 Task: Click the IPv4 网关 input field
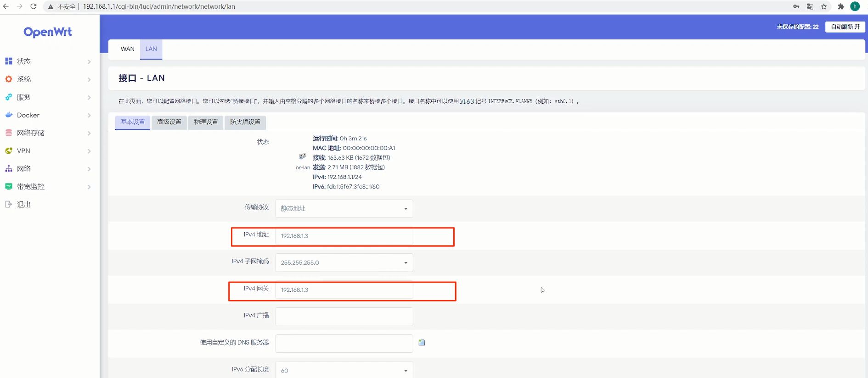pos(344,290)
